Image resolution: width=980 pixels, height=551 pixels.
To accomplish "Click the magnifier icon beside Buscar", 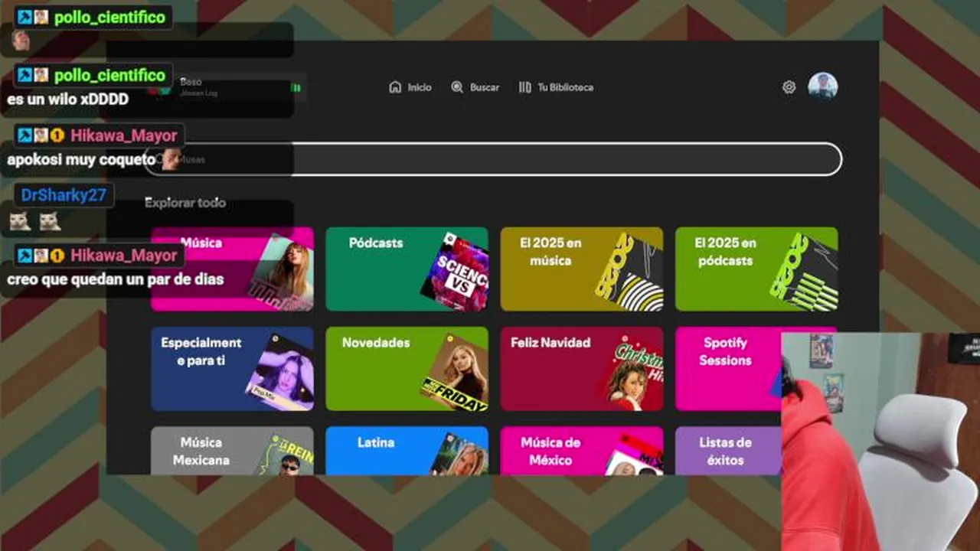I will [457, 87].
